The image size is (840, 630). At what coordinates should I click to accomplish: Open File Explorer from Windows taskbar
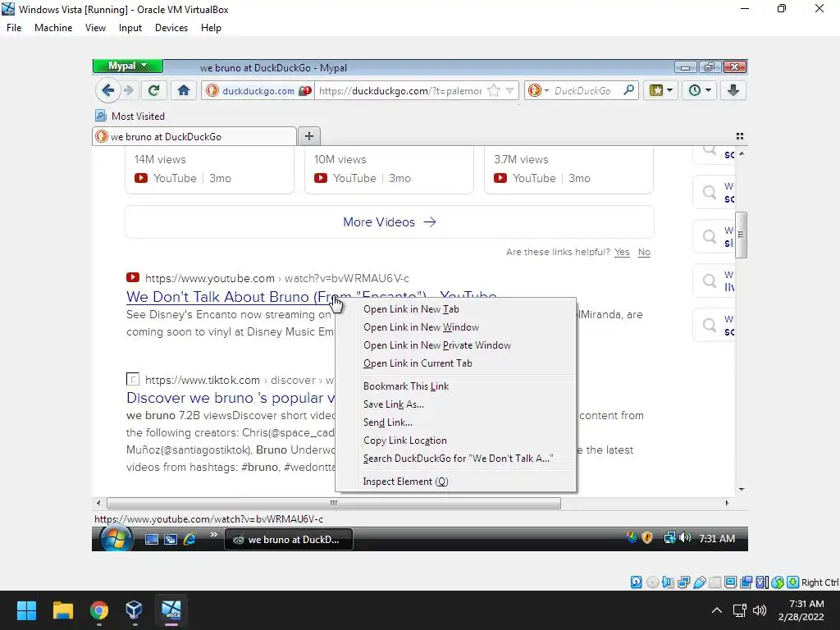(62, 610)
